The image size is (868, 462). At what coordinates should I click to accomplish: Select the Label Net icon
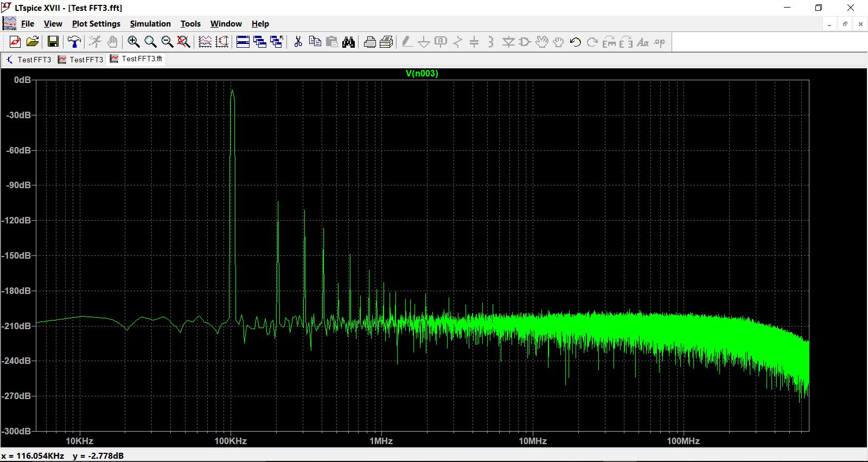click(x=441, y=42)
